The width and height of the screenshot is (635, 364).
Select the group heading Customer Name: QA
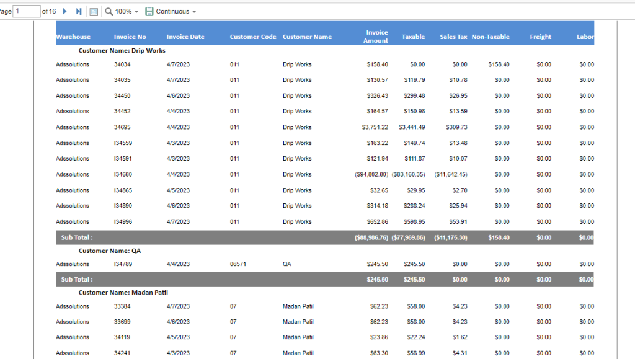coord(110,251)
